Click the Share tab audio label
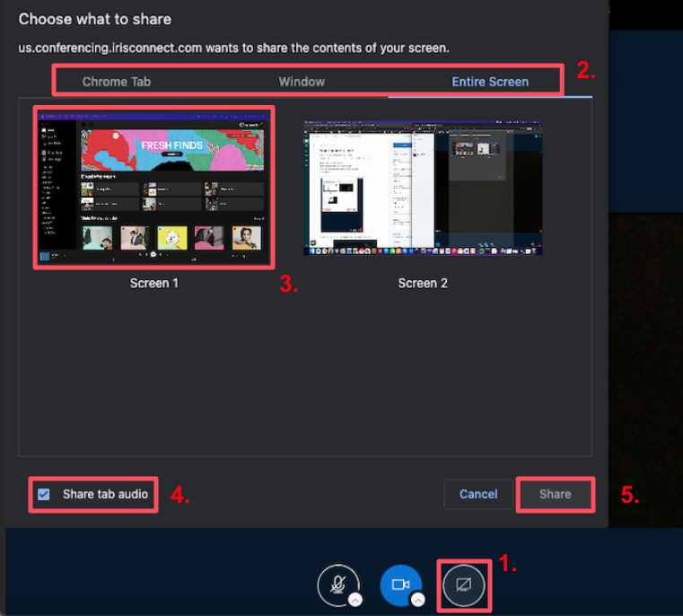This screenshot has width=683, height=616. (x=105, y=494)
